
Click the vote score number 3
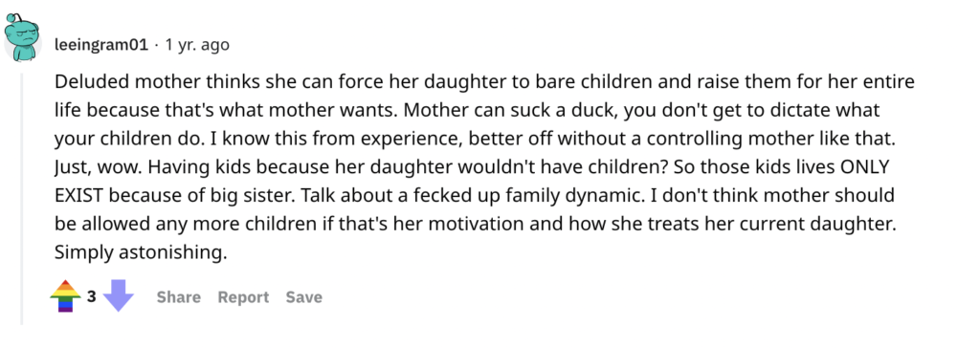(91, 296)
